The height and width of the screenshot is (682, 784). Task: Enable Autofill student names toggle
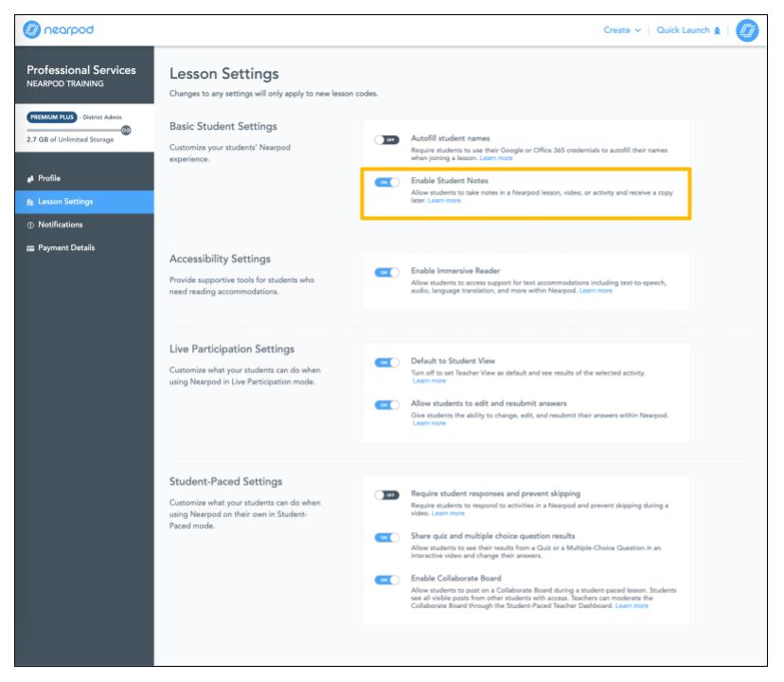pyautogui.click(x=386, y=140)
